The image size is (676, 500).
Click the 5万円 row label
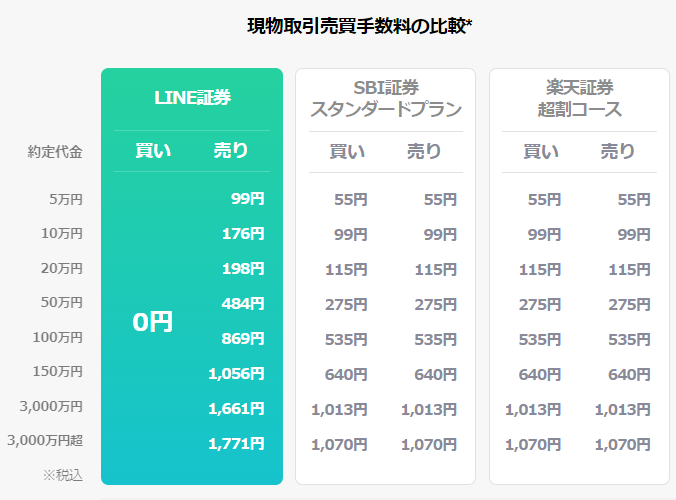pos(66,200)
